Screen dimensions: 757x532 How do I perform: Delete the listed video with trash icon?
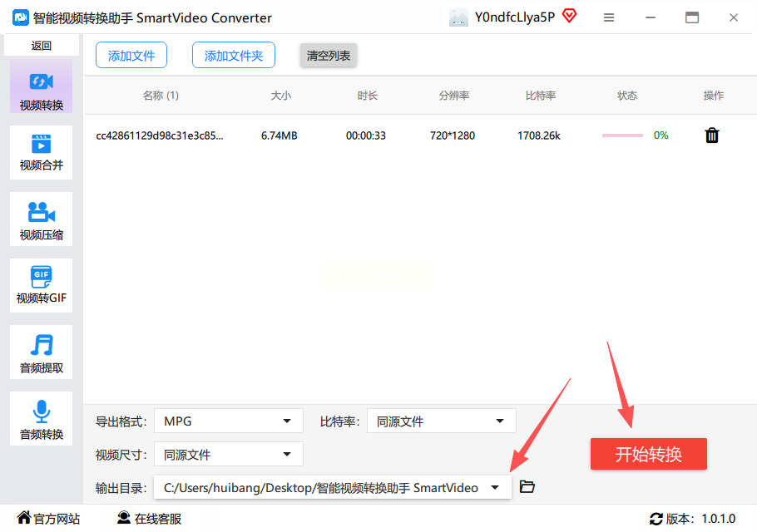(x=712, y=135)
